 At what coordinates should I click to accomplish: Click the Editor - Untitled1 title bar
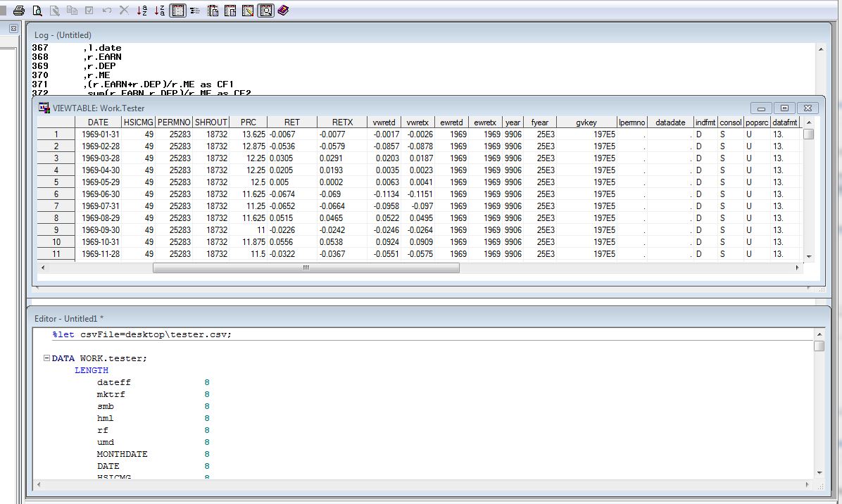[429, 318]
